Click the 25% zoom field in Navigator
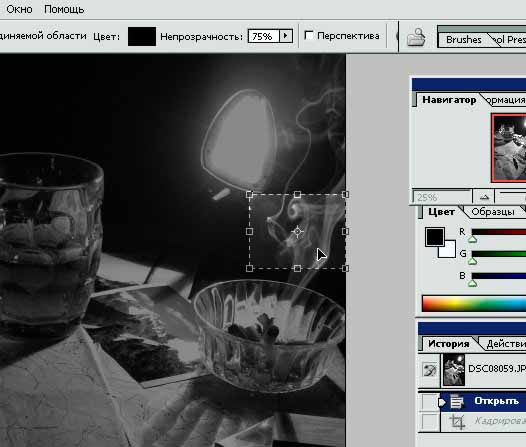Image resolution: width=526 pixels, height=447 pixels. (x=442, y=197)
